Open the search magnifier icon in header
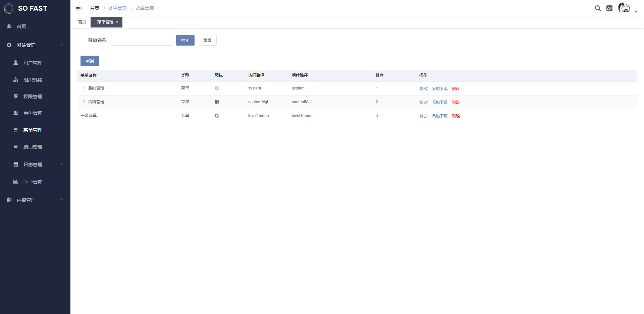 tap(598, 8)
